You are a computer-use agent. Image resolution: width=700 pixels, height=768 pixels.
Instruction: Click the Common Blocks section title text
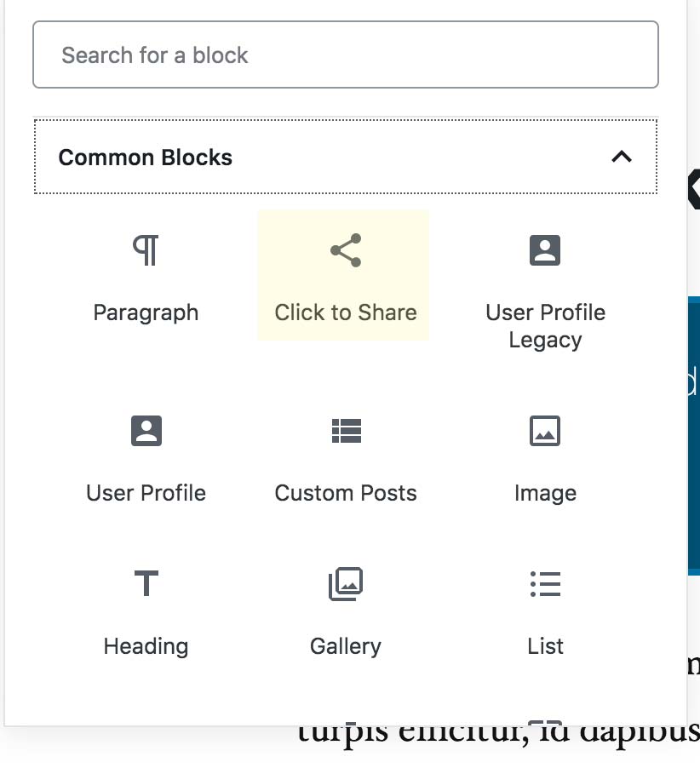(146, 158)
